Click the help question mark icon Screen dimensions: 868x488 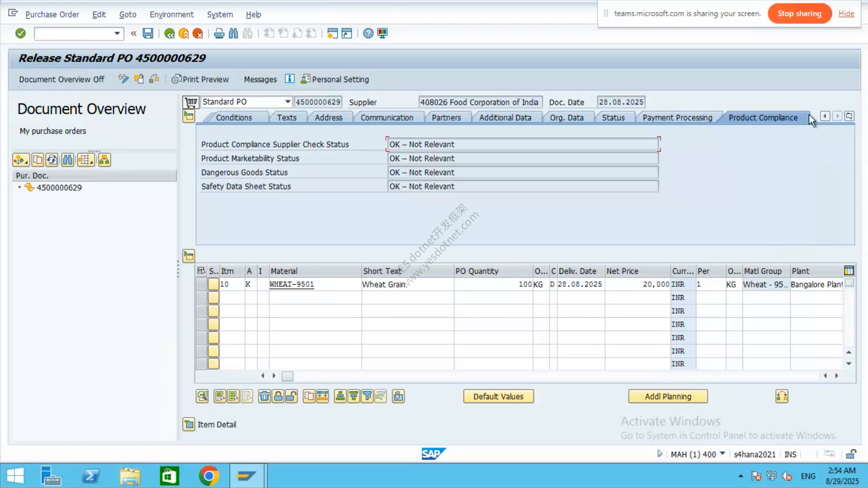[368, 33]
